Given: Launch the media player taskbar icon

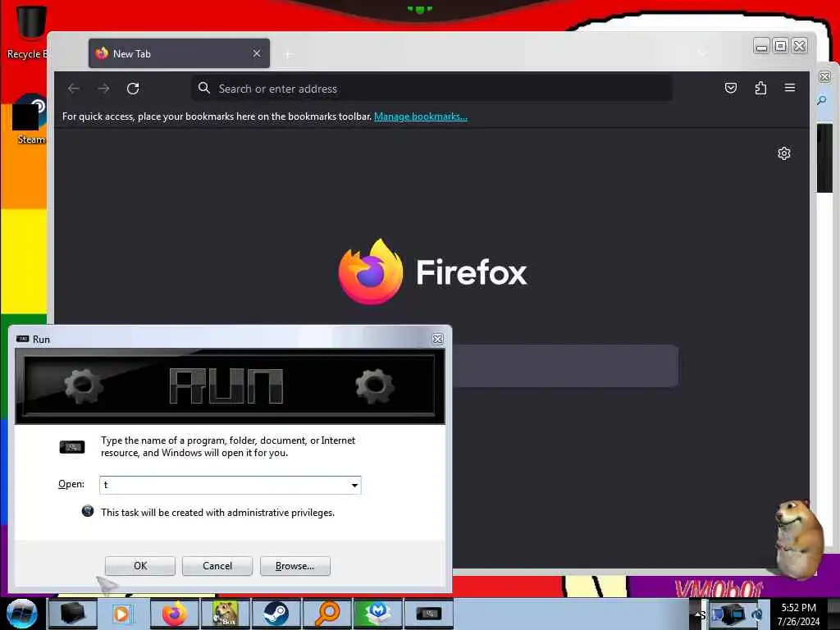Looking at the screenshot, I should click(x=121, y=614).
